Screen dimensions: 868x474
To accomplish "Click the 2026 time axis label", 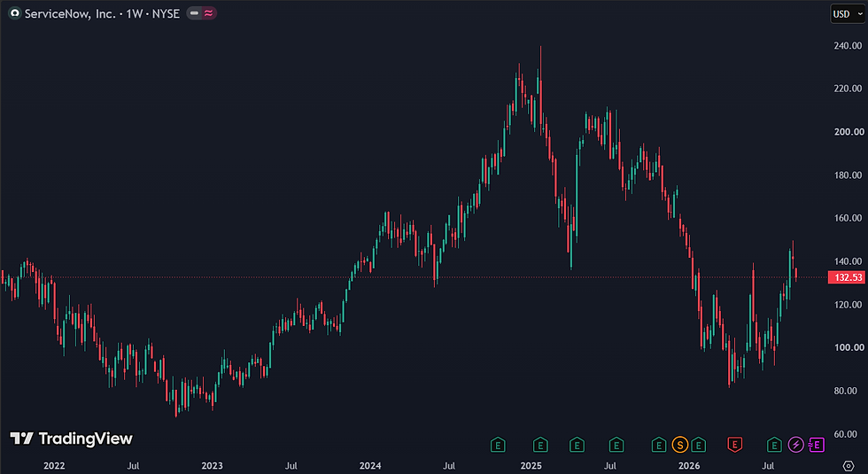I will [689, 466].
